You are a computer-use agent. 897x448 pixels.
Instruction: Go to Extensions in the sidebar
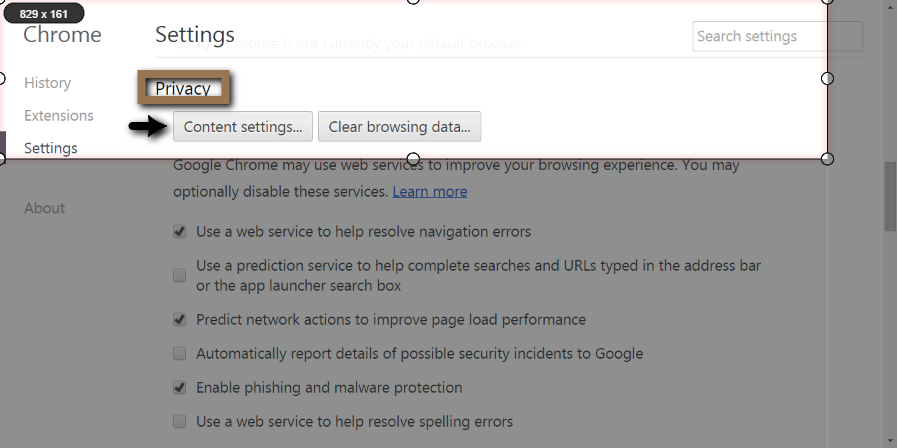(x=59, y=116)
